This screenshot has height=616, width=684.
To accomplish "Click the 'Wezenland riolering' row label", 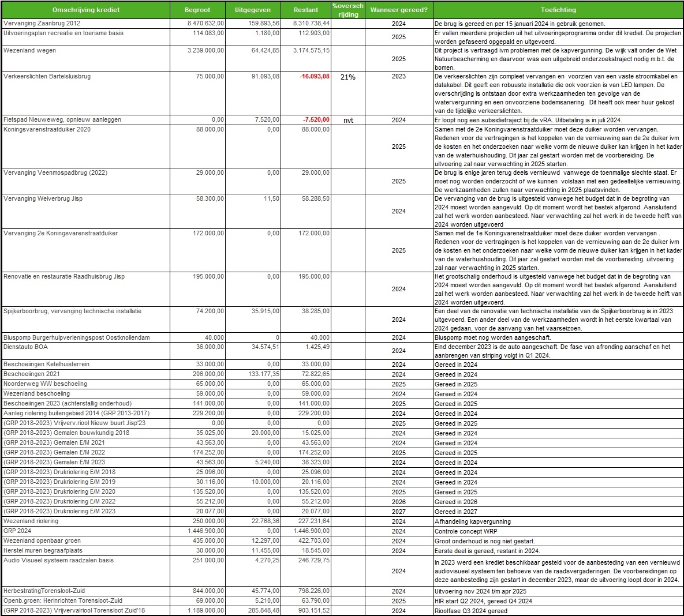I will [x=31, y=521].
